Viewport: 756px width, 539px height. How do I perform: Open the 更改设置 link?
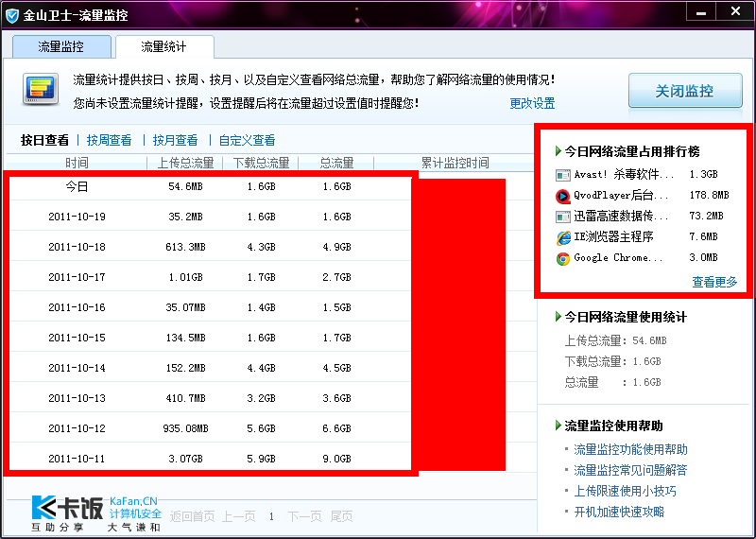click(x=532, y=103)
